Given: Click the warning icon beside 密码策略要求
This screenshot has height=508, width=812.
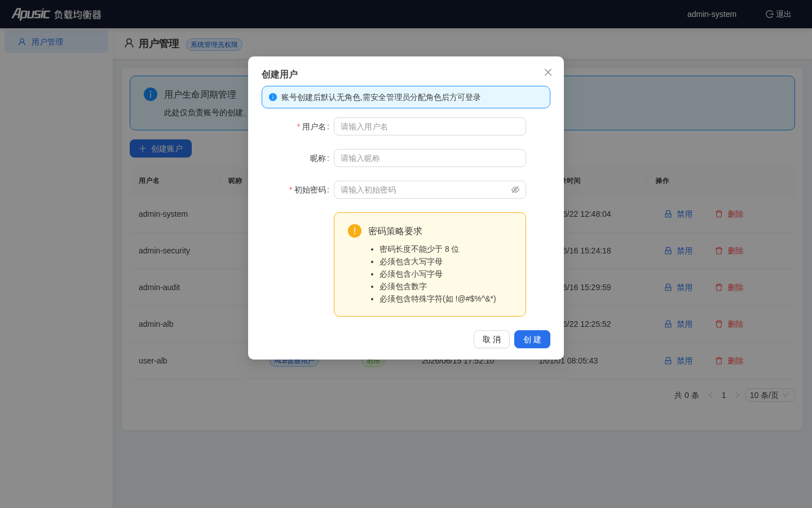Looking at the screenshot, I should click(x=355, y=230).
